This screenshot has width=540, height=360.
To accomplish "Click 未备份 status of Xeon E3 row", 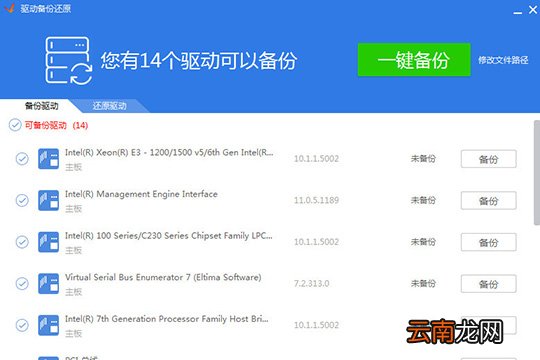I will (423, 159).
